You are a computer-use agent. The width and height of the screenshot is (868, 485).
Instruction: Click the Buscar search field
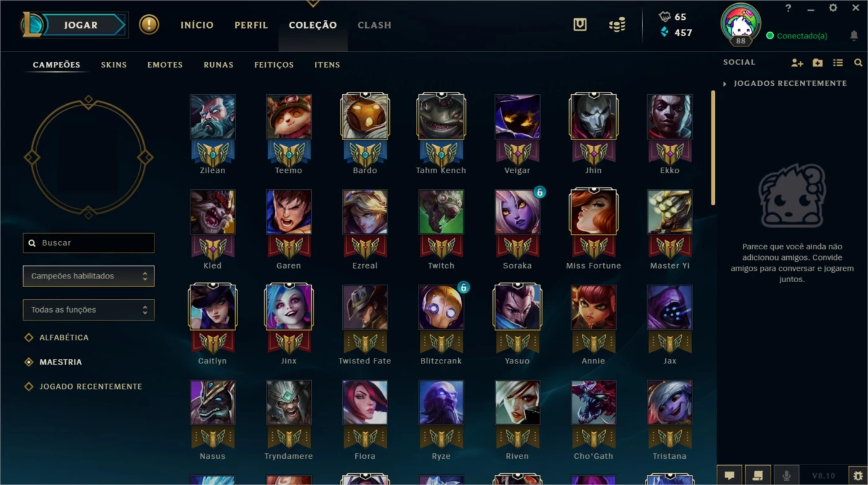tap(89, 242)
